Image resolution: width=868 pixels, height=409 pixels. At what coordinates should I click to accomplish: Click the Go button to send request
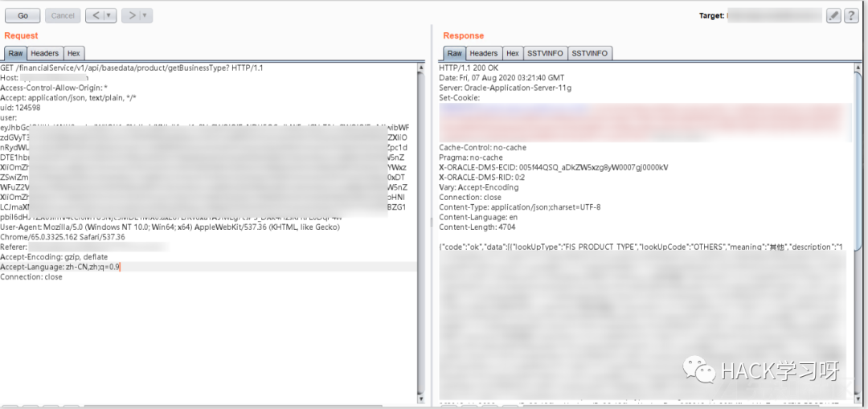tap(23, 15)
